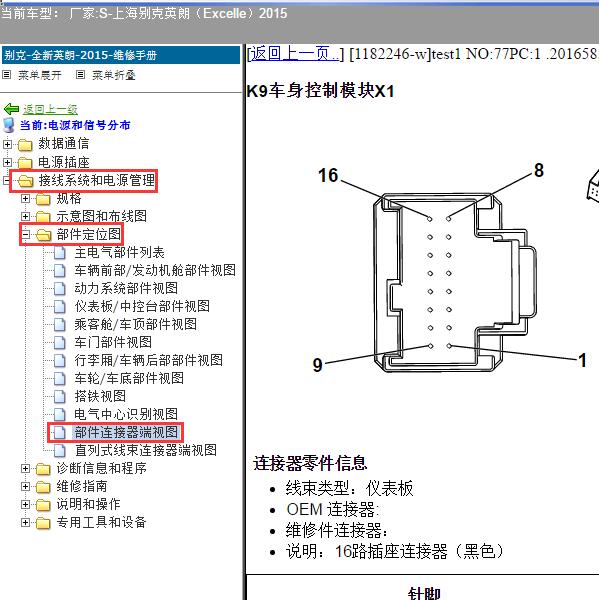Click the 示意图和布线图 folder icon
599x600 pixels.
click(43, 217)
